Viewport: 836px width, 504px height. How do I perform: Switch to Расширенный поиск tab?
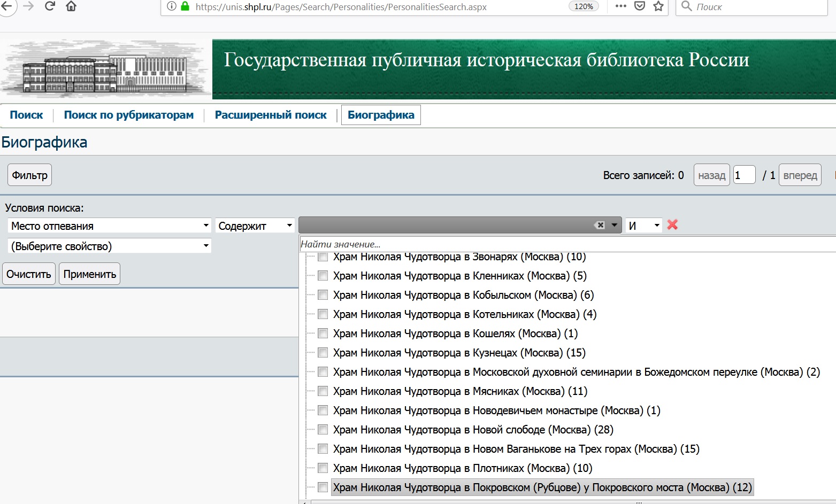point(271,115)
